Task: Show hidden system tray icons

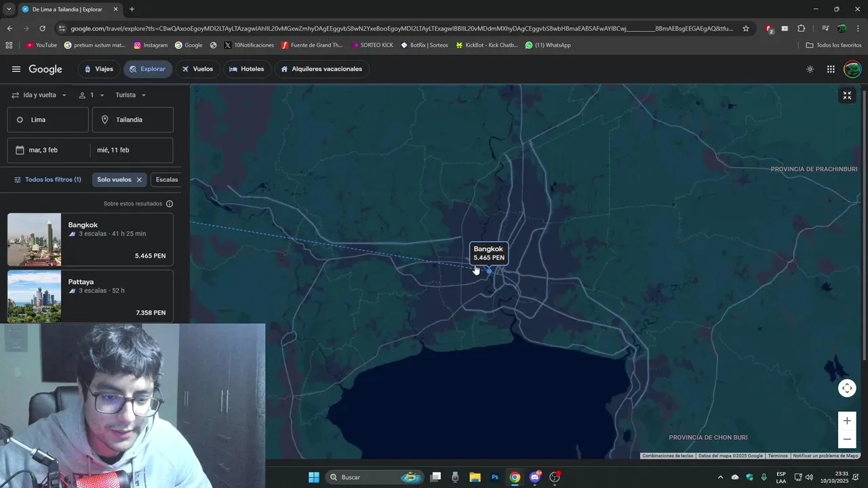Action: click(x=720, y=477)
